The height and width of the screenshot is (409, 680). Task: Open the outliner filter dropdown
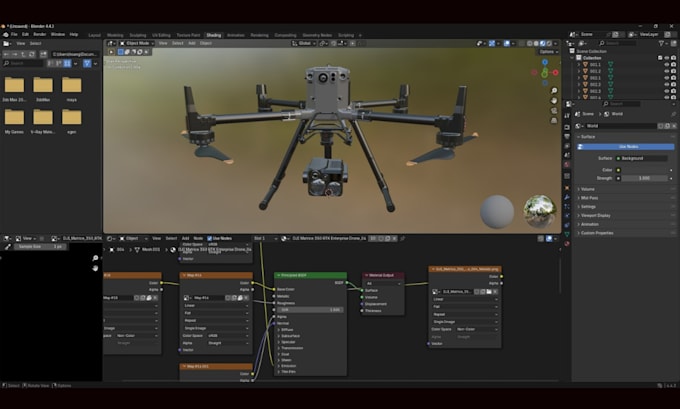[663, 43]
